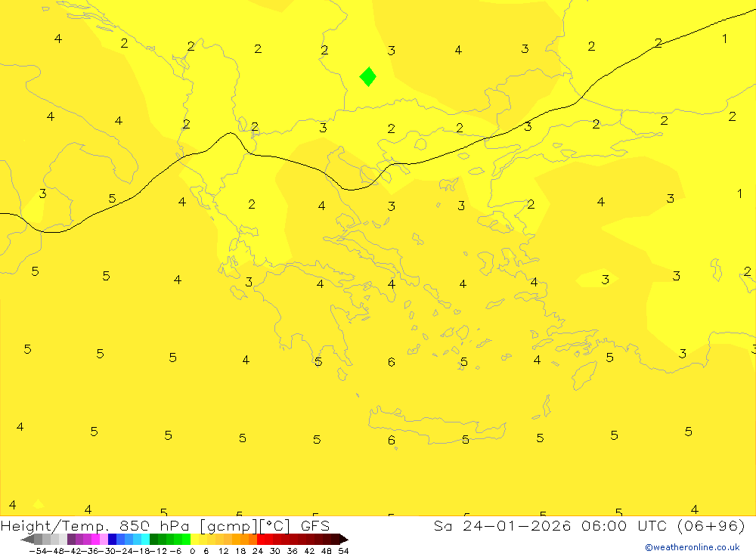Screen dimensions: 756x554
Task: Click the 12 label on the legend scale
Action: tap(223, 551)
